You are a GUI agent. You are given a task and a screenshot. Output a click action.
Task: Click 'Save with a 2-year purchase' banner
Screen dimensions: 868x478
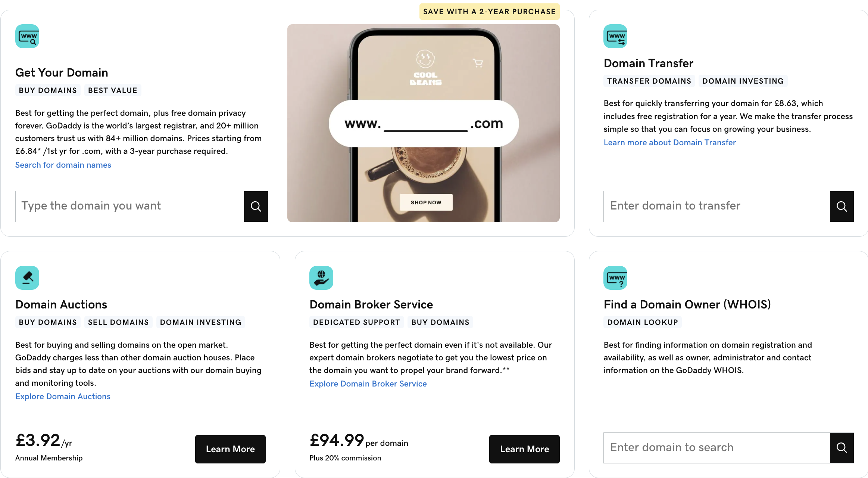(x=489, y=12)
